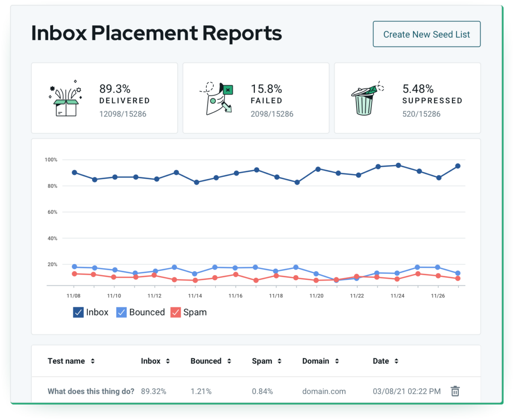Uncheck the Inbox legend checkbox
The image size is (514, 420).
[x=78, y=312]
